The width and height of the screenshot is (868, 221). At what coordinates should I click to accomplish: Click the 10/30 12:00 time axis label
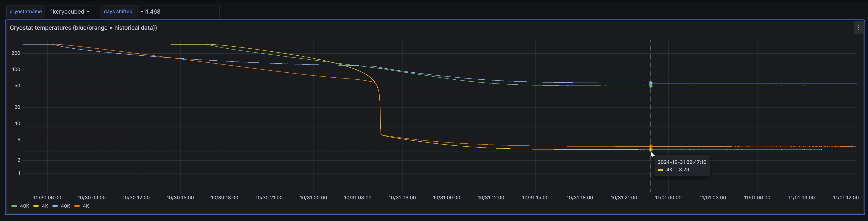point(136,198)
